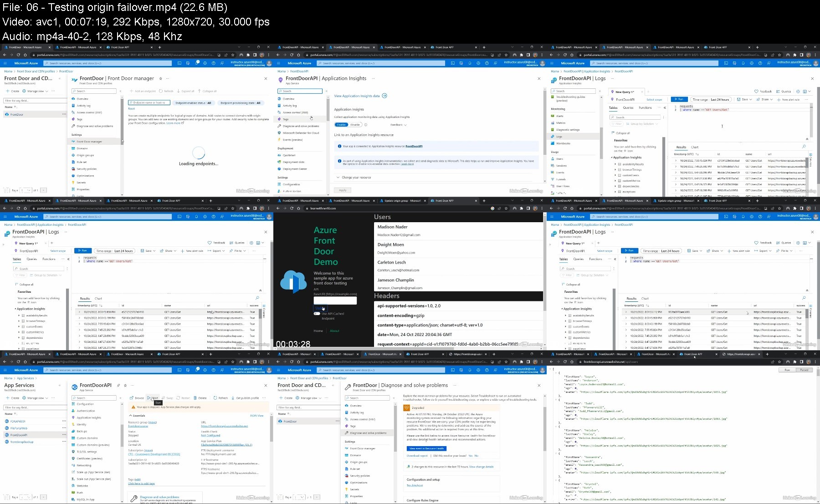Pin the FrontDoorAPI App Service blade
This screenshot has width=820, height=504.
(118, 385)
